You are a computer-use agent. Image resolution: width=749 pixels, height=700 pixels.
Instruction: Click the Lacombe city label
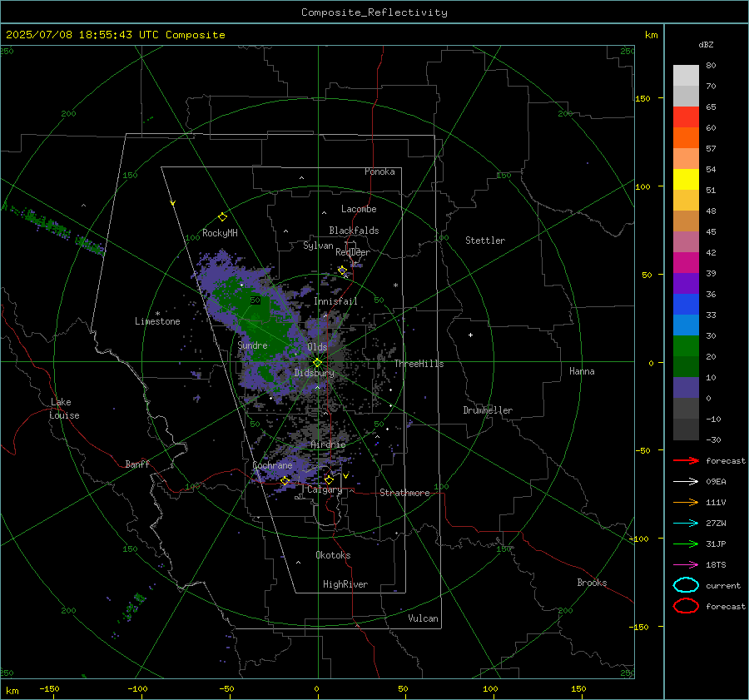click(x=359, y=209)
